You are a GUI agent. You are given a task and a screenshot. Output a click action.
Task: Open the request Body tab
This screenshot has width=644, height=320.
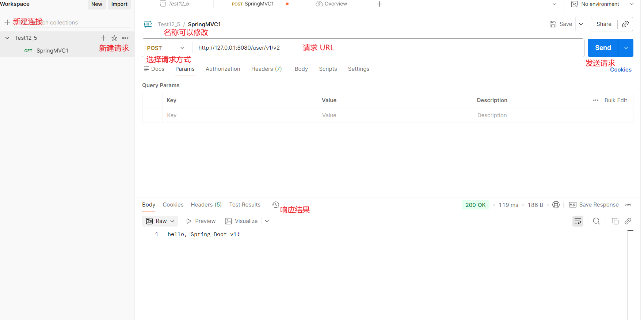(x=301, y=69)
